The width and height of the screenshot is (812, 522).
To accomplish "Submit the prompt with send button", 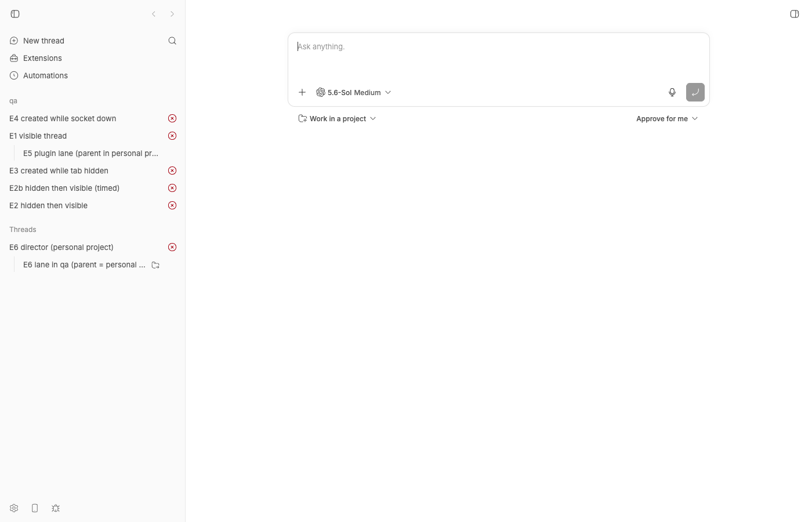I will (695, 92).
